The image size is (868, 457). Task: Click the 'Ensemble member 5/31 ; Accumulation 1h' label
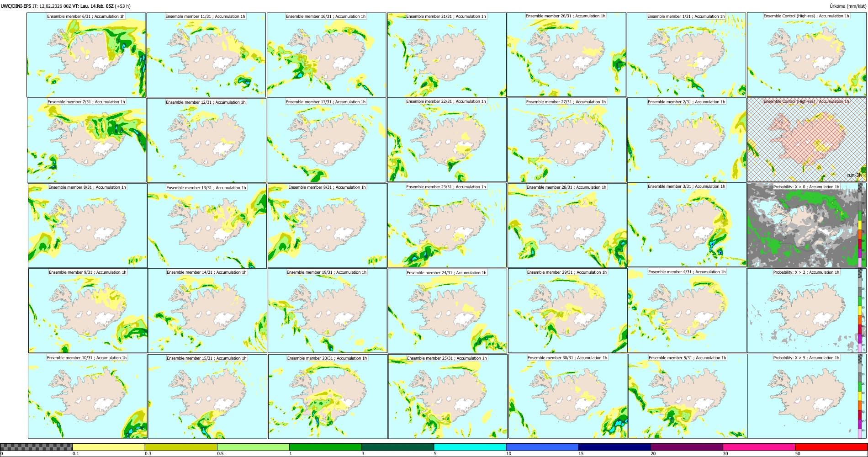click(687, 358)
